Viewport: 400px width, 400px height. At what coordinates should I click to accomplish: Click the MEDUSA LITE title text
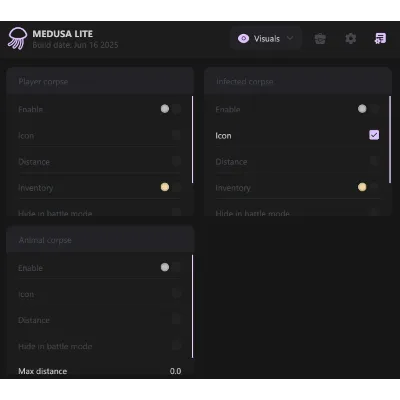click(x=63, y=34)
